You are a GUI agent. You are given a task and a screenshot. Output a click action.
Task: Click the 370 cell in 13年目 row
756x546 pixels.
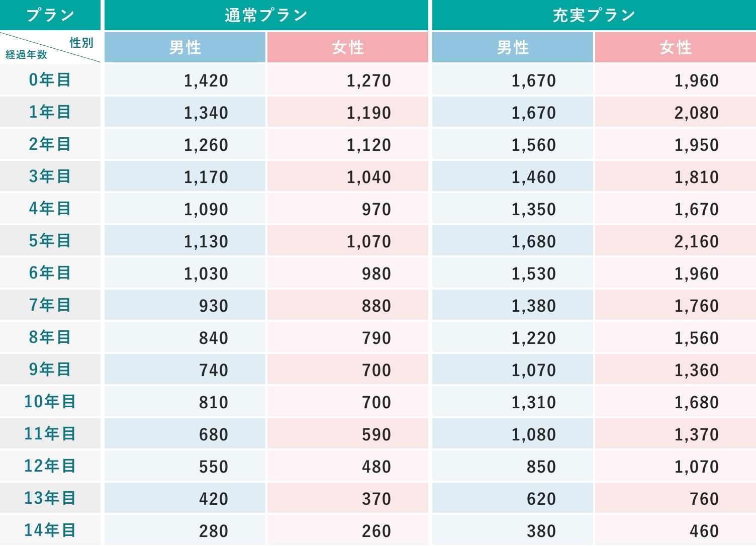click(376, 499)
